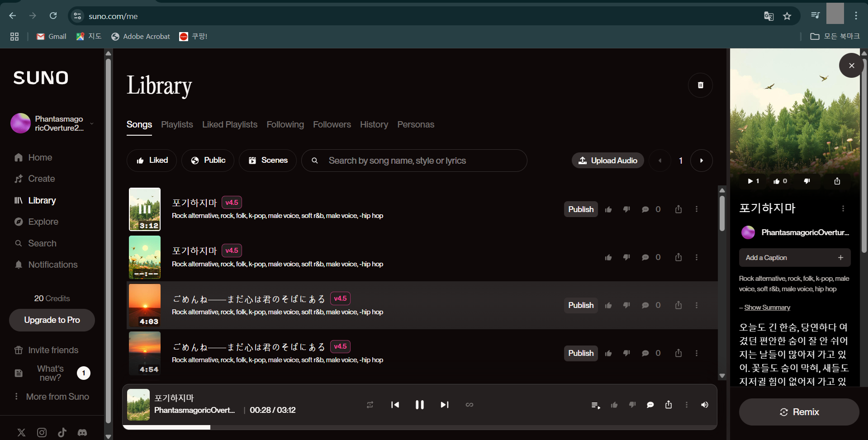This screenshot has width=868, height=440.
Task: Dislike the first 포기하지마 song row
Action: 626,209
